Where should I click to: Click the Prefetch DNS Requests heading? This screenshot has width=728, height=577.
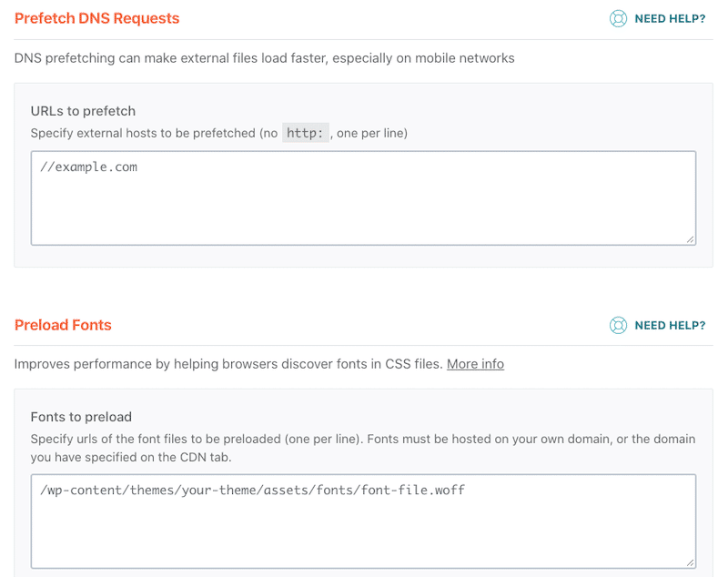click(96, 18)
